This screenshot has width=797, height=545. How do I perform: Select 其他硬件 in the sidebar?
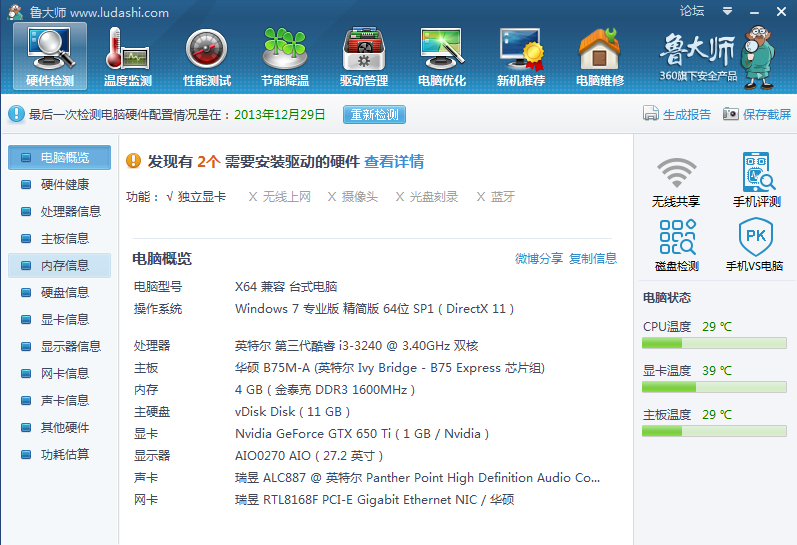(x=59, y=427)
